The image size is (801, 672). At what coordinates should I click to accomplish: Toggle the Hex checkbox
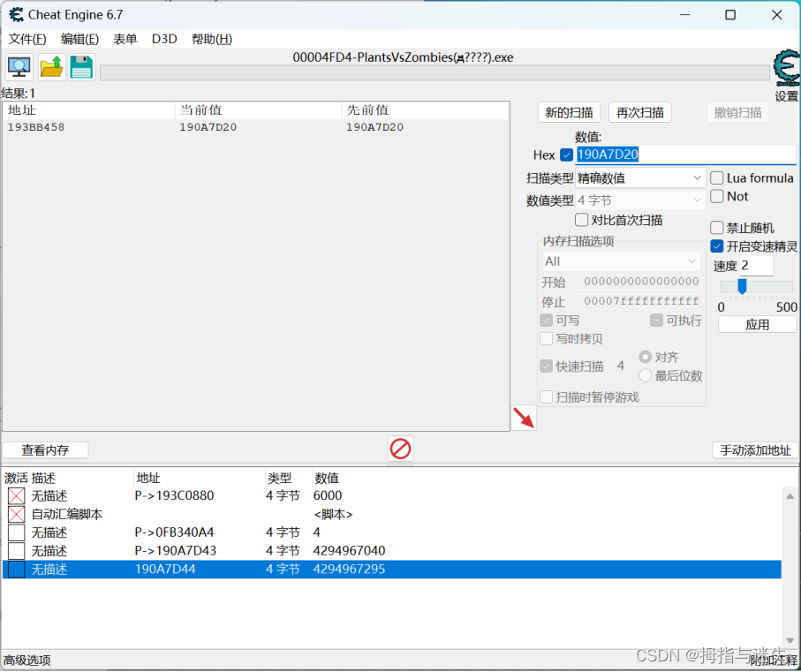566,155
